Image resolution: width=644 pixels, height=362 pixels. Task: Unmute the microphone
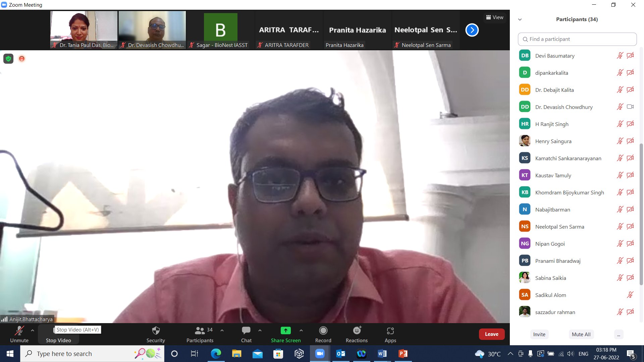[x=19, y=331]
